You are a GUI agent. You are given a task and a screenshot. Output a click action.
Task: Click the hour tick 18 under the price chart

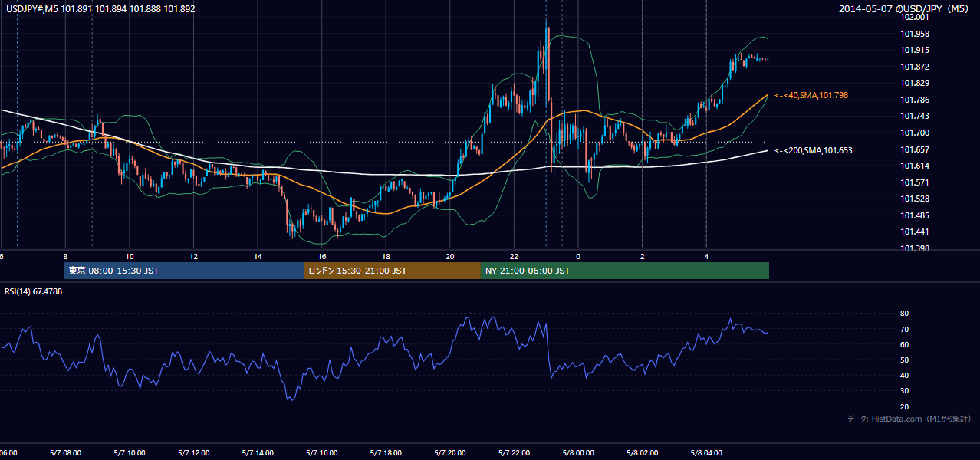pos(386,257)
